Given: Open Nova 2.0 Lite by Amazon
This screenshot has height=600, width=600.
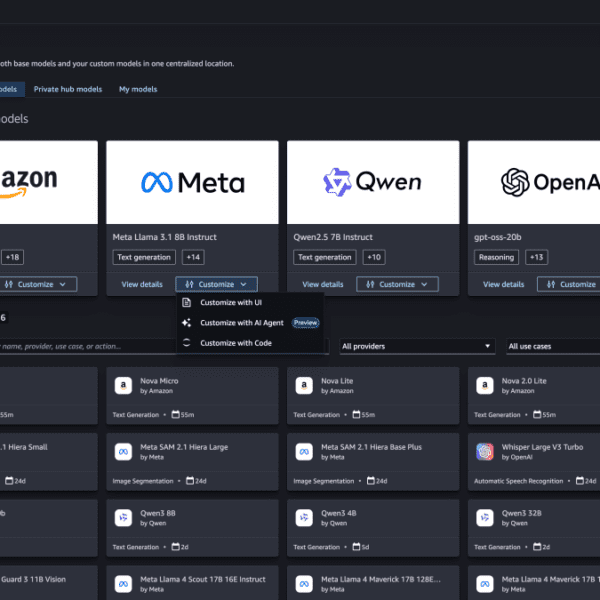Looking at the screenshot, I should 524,381.
